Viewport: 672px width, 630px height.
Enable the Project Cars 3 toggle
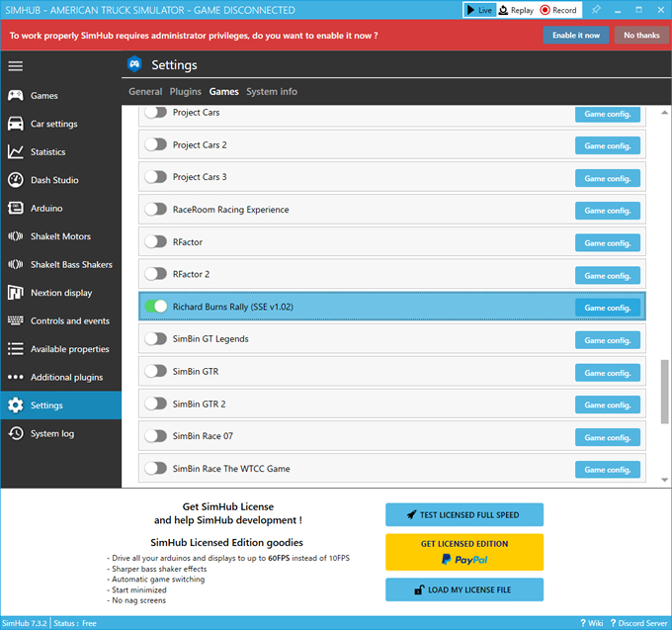tap(155, 177)
